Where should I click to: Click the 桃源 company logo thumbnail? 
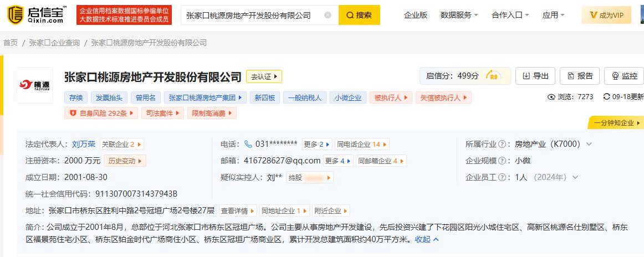click(35, 85)
